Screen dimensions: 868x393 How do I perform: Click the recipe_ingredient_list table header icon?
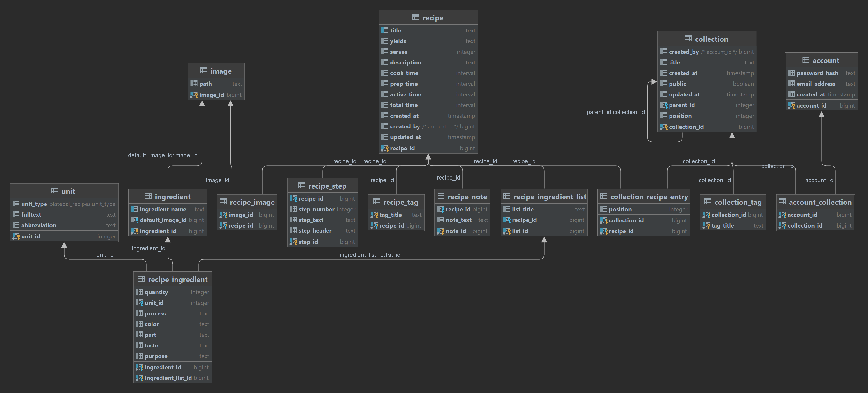click(507, 196)
